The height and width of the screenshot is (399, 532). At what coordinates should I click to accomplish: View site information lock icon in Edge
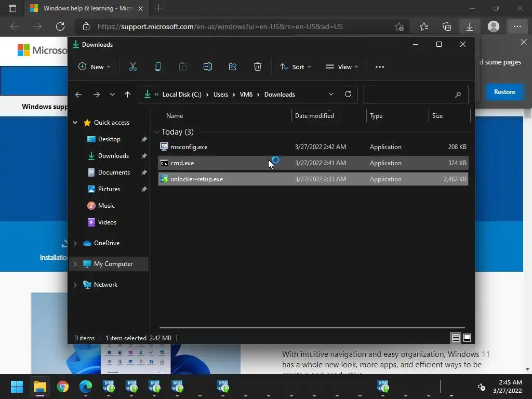click(x=86, y=26)
